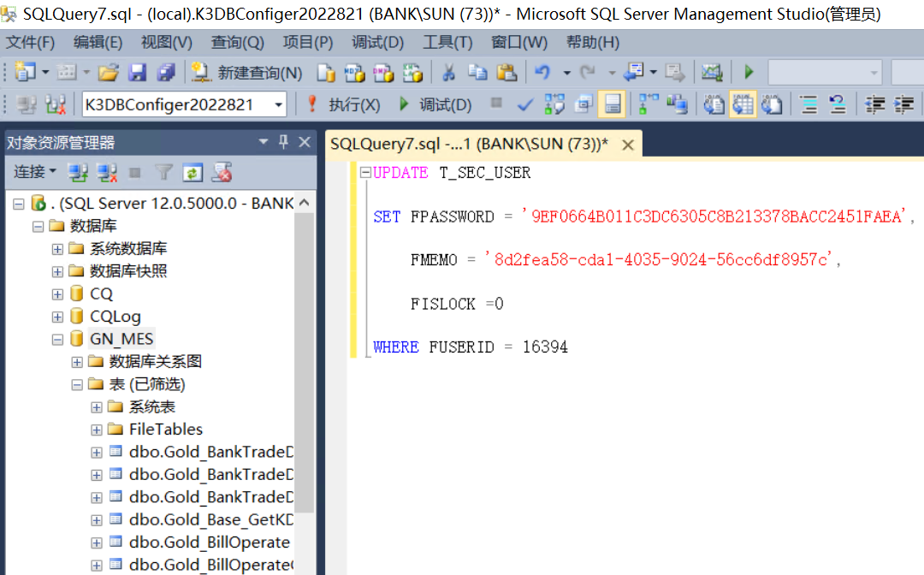Toggle Include Actual Execution Plan
The height and width of the screenshot is (575, 924).
(649, 104)
